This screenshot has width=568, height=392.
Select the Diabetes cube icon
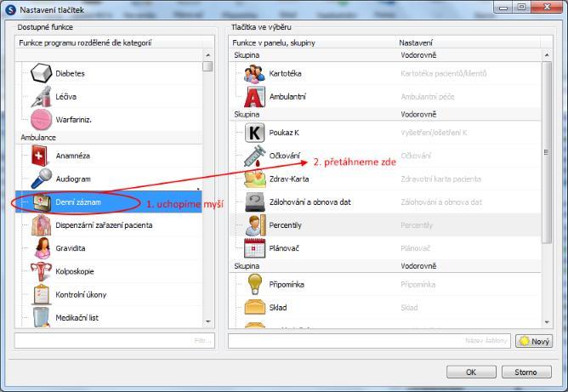41,73
